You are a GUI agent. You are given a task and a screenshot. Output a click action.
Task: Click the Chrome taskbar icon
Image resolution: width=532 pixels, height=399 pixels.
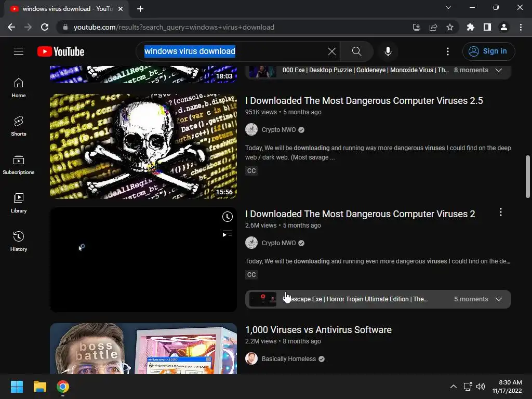[63, 387]
